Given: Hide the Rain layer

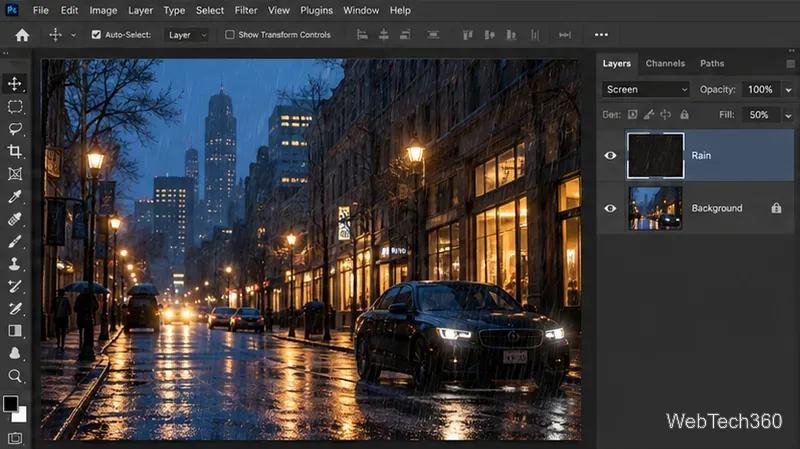Looking at the screenshot, I should point(610,155).
